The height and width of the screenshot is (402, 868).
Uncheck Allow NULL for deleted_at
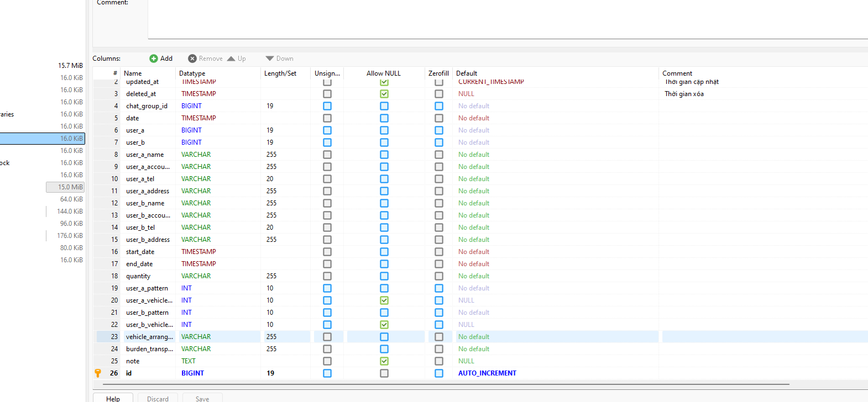[384, 94]
